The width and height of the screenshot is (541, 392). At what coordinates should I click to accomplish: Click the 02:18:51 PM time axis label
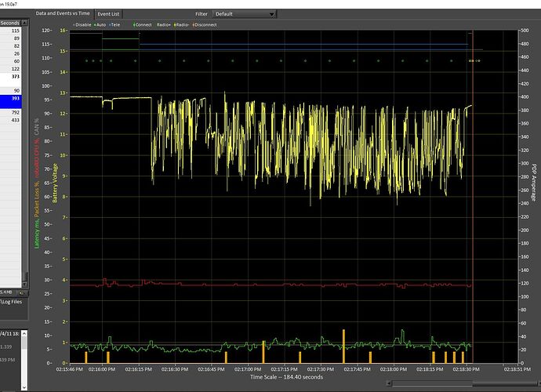[517, 369]
